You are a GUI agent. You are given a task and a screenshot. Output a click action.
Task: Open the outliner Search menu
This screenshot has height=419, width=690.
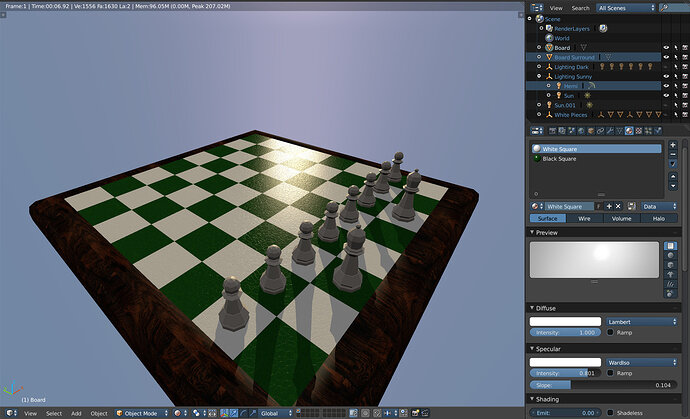pyautogui.click(x=580, y=8)
